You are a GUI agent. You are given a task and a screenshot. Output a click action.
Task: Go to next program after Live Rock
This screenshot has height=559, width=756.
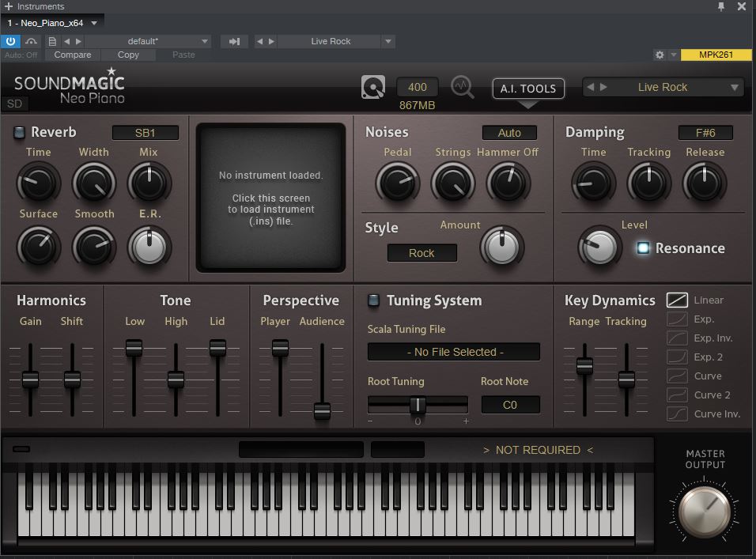271,41
